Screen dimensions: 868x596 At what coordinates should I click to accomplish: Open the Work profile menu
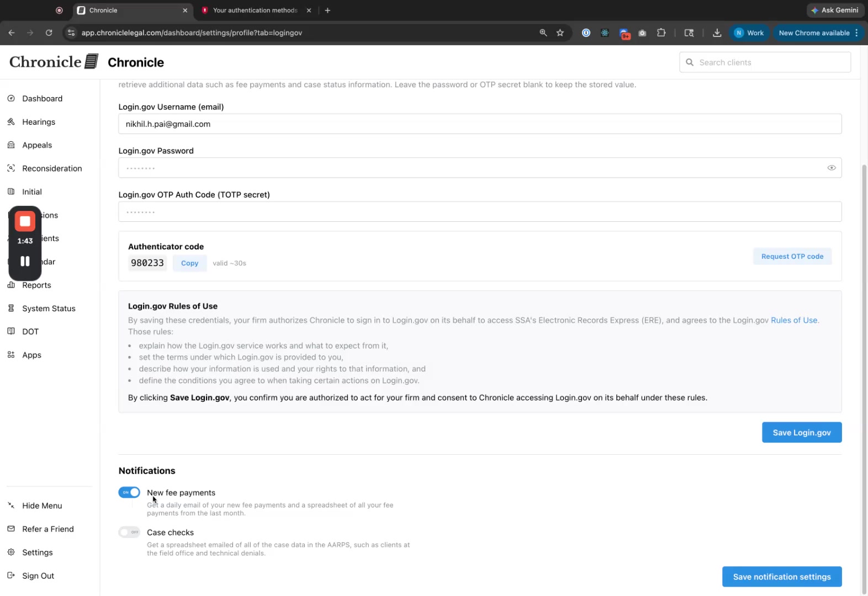749,33
